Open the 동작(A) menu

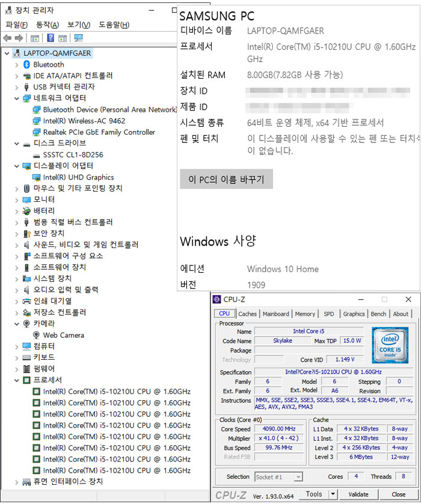point(48,25)
